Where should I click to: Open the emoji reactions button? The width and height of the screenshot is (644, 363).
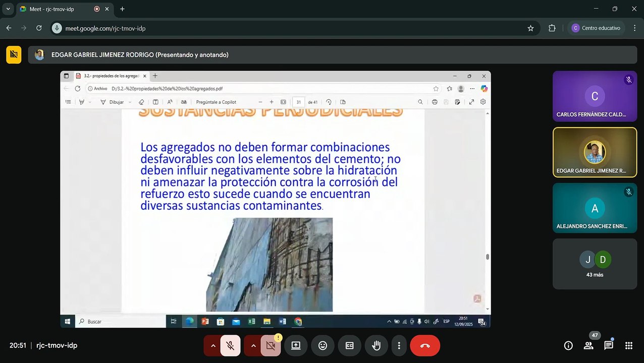[x=323, y=346]
